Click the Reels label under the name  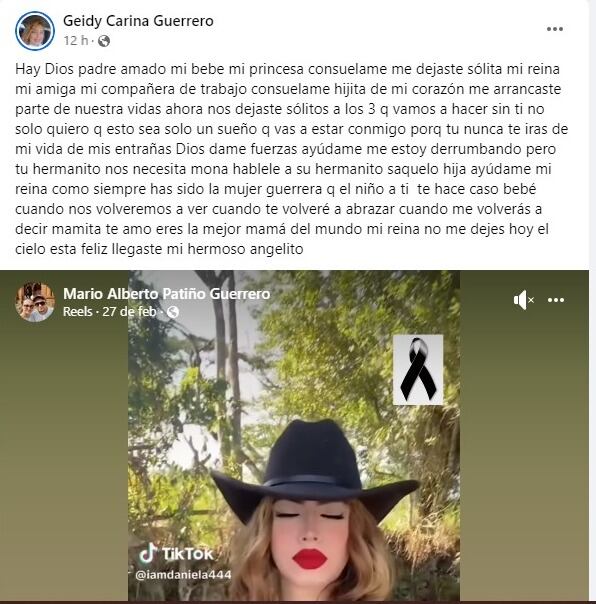click(77, 312)
